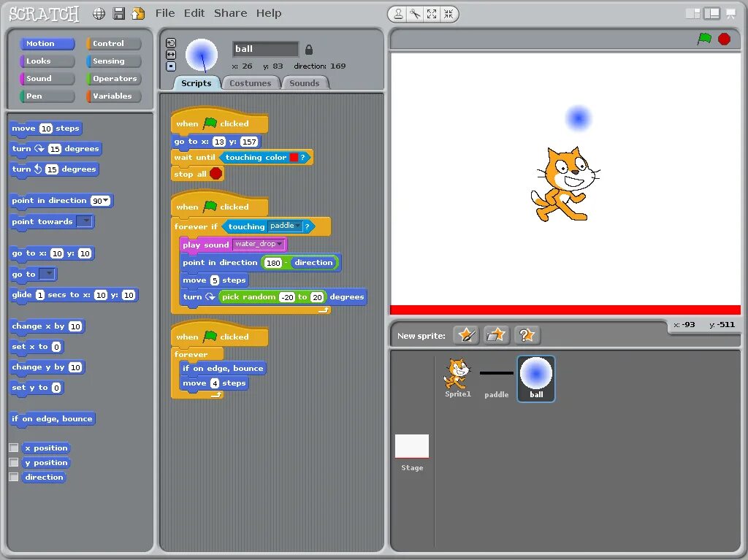The width and height of the screenshot is (748, 560).
Task: Click the 'if on edge, bounce' palette block
Action: pyautogui.click(x=52, y=419)
